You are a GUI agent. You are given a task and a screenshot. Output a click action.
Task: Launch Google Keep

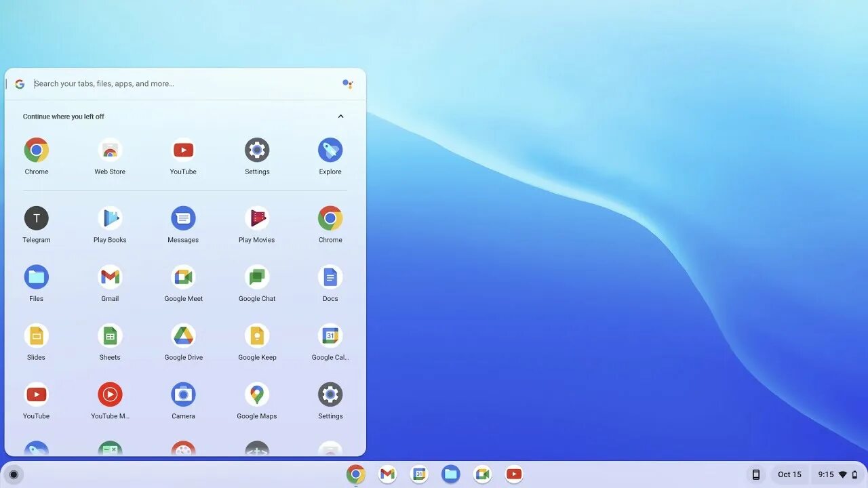coord(257,336)
